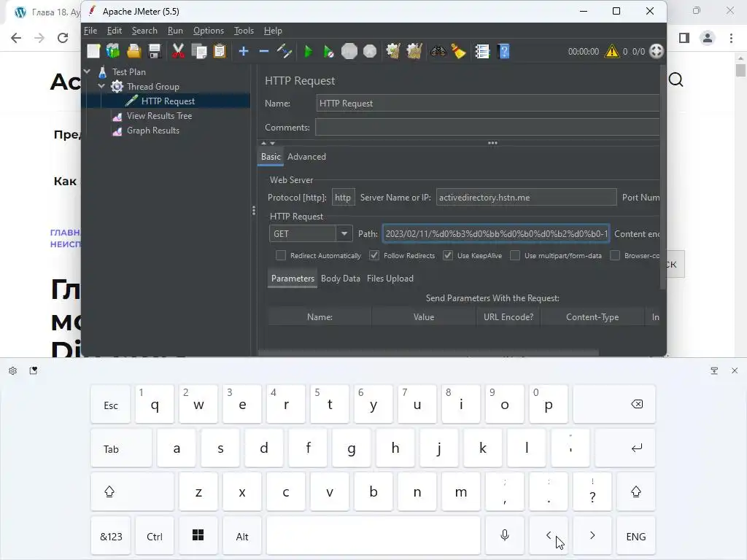
Task: Select HTTP Request tree item
Action: 168,101
